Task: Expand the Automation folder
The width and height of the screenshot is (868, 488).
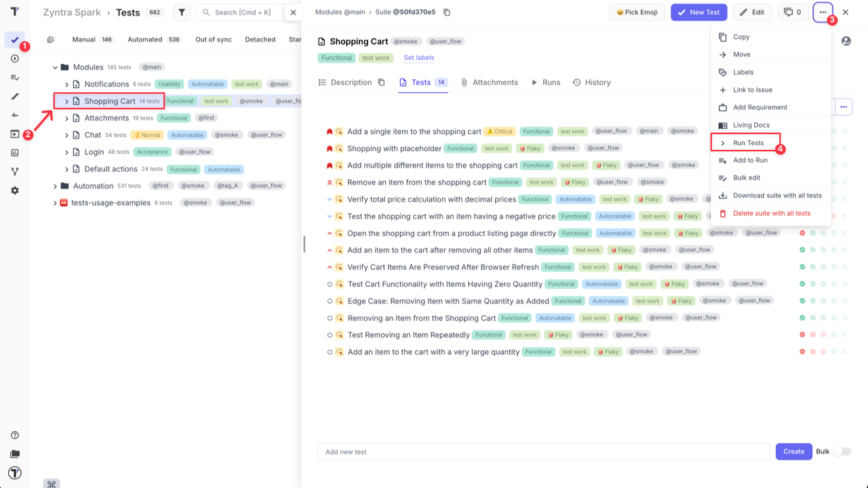Action: 55,186
